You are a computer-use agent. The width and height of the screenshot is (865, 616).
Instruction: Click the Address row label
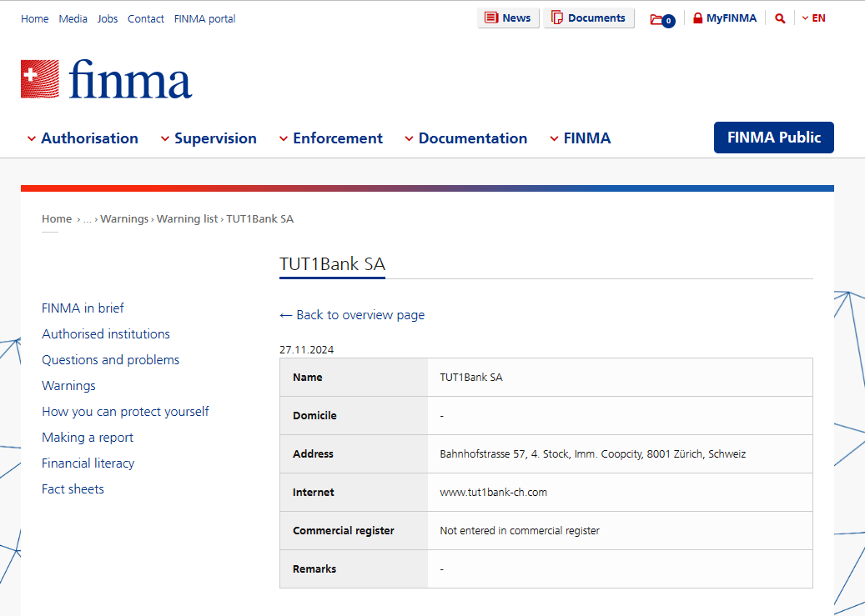[x=313, y=453]
